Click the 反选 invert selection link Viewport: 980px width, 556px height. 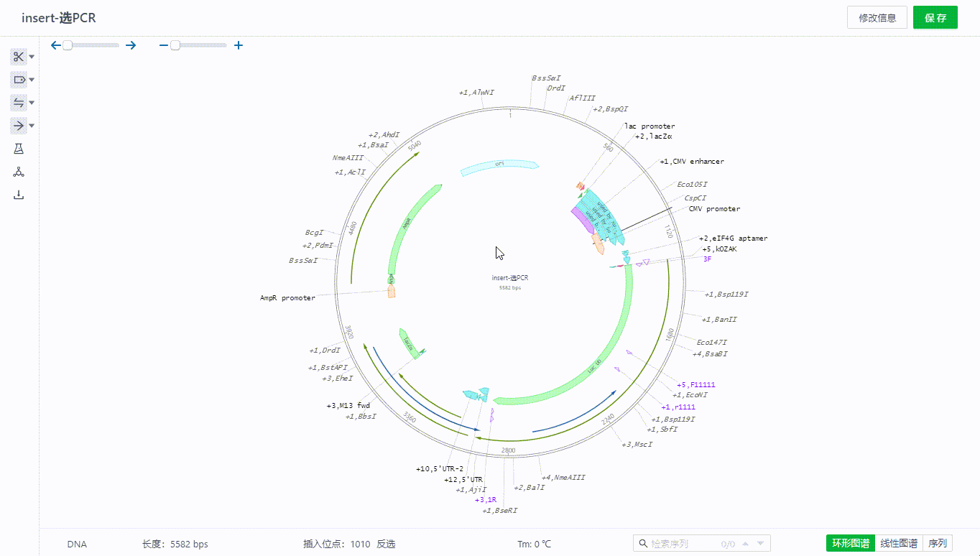tap(386, 544)
